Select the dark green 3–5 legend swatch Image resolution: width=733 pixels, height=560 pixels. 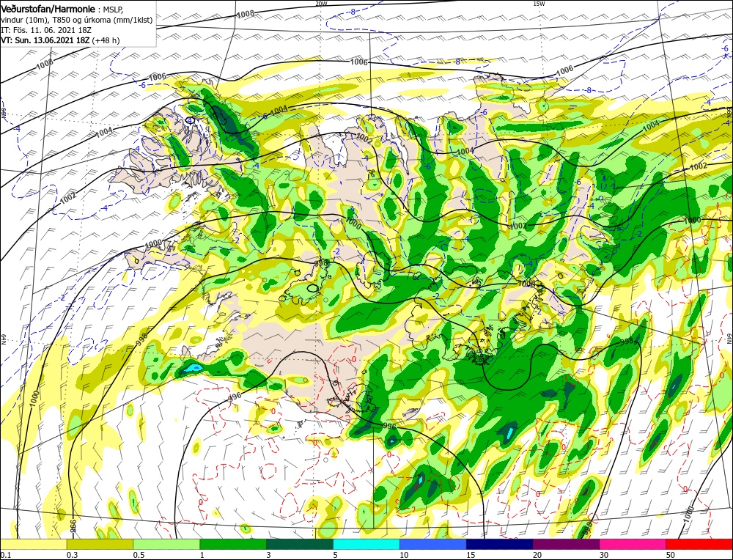300,544
